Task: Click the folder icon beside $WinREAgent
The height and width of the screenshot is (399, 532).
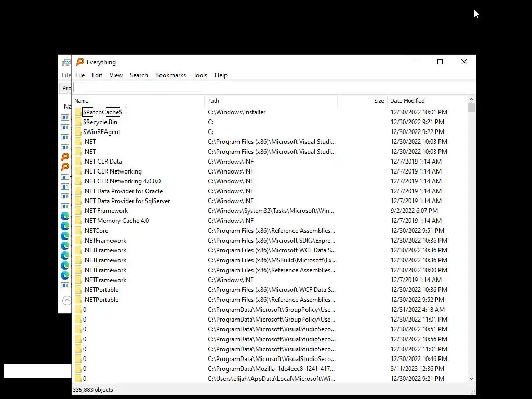Action: 78,131
